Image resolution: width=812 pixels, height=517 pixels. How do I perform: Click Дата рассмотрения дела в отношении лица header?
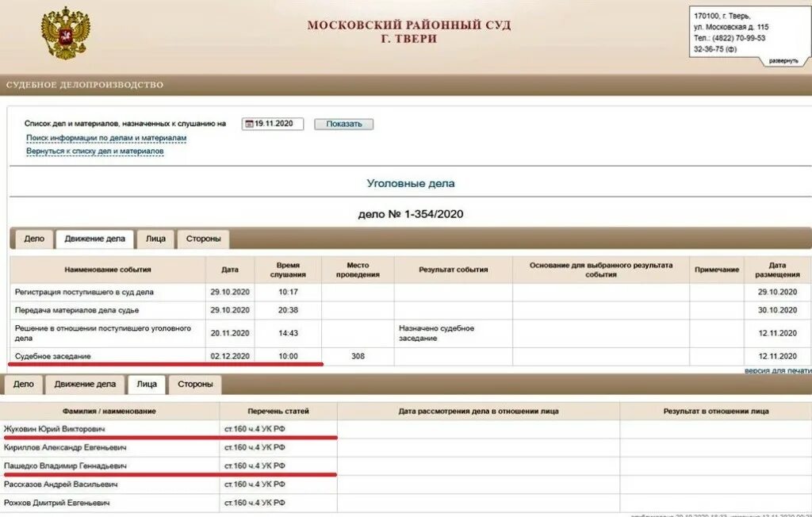pos(478,412)
